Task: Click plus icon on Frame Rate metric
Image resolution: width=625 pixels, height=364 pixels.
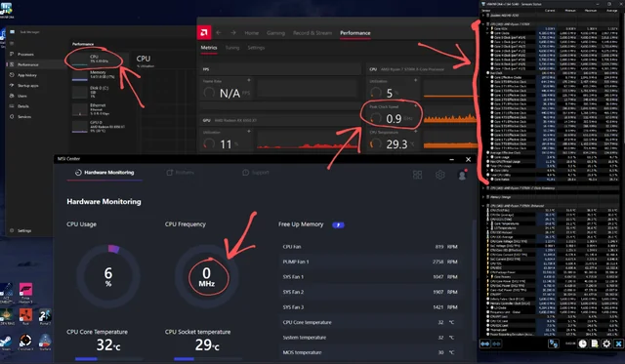Action: tap(249, 80)
